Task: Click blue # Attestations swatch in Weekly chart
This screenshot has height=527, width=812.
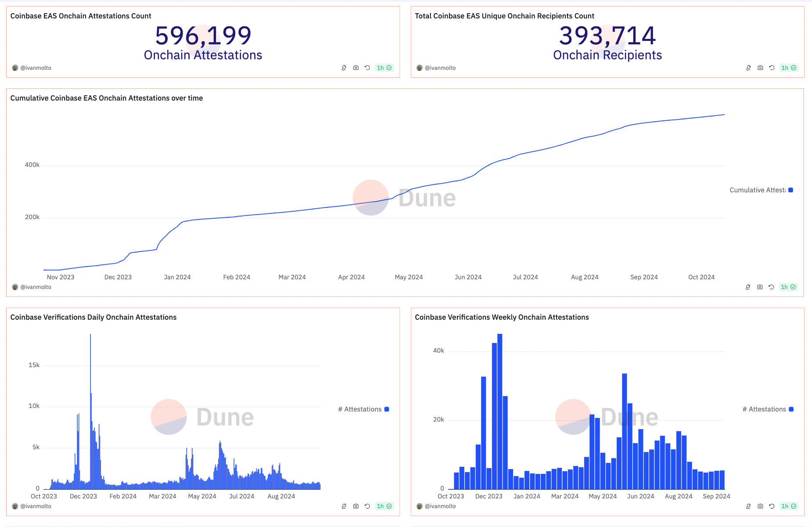Action: pos(791,409)
